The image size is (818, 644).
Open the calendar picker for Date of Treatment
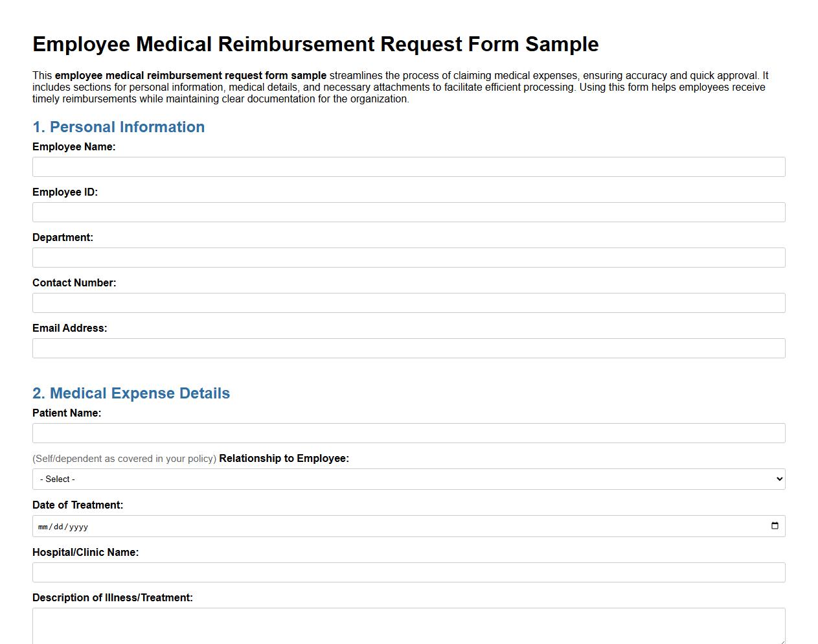(775, 526)
